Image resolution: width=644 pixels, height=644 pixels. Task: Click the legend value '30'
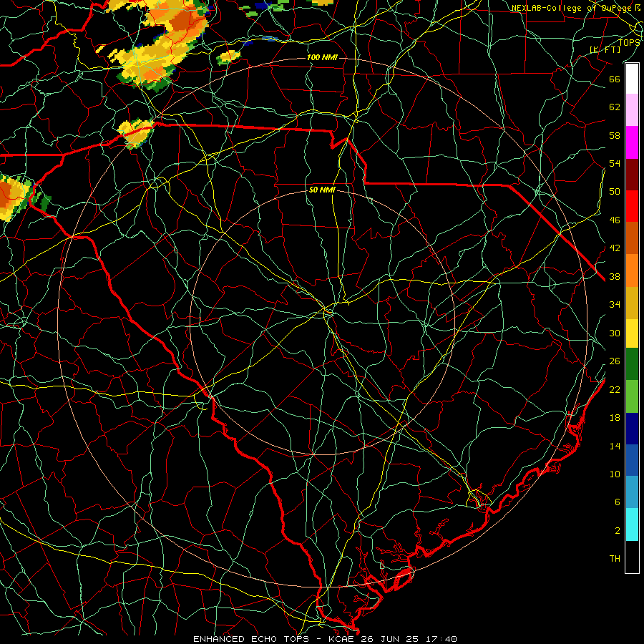click(x=615, y=333)
